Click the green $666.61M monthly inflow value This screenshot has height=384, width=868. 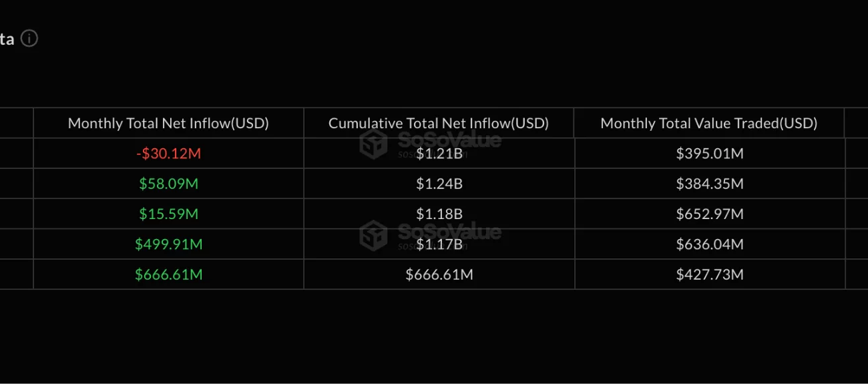coord(168,274)
